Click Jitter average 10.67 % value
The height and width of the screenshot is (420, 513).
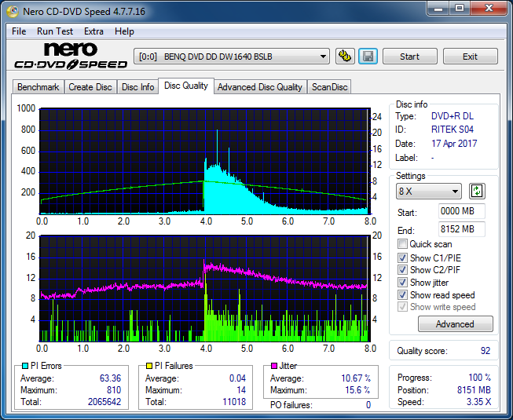[x=356, y=378]
